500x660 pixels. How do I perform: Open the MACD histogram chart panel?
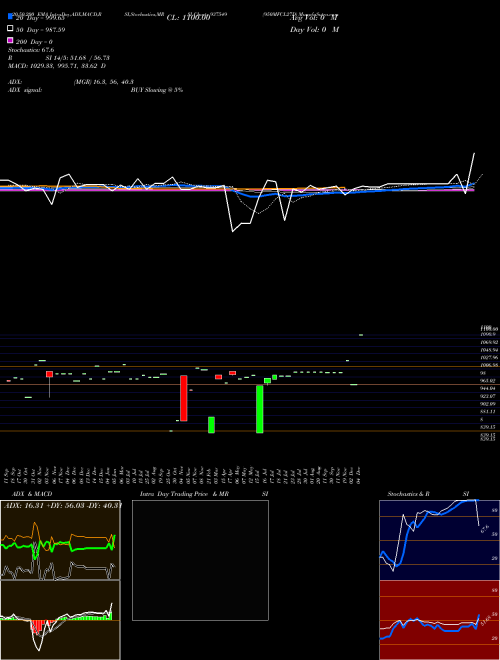[x=60, y=620]
